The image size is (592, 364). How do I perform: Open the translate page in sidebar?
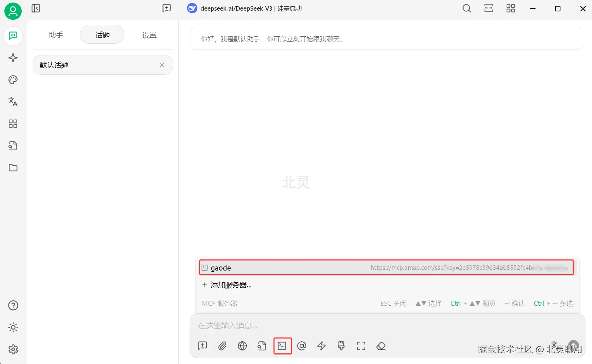[13, 102]
